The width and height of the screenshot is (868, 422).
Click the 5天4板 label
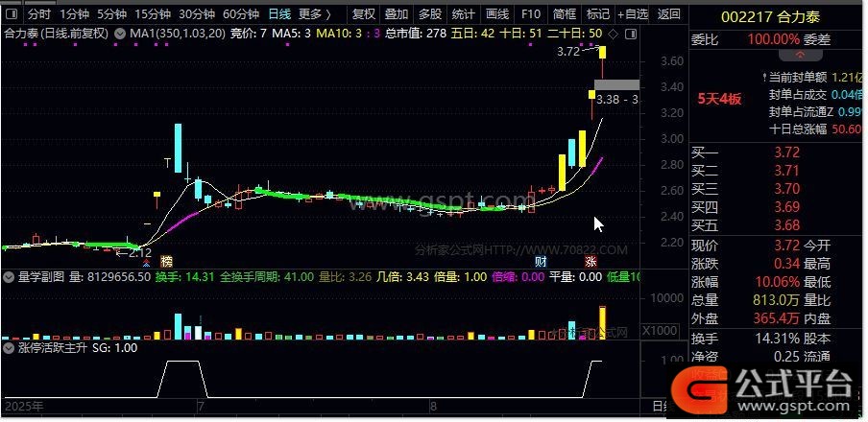click(719, 100)
